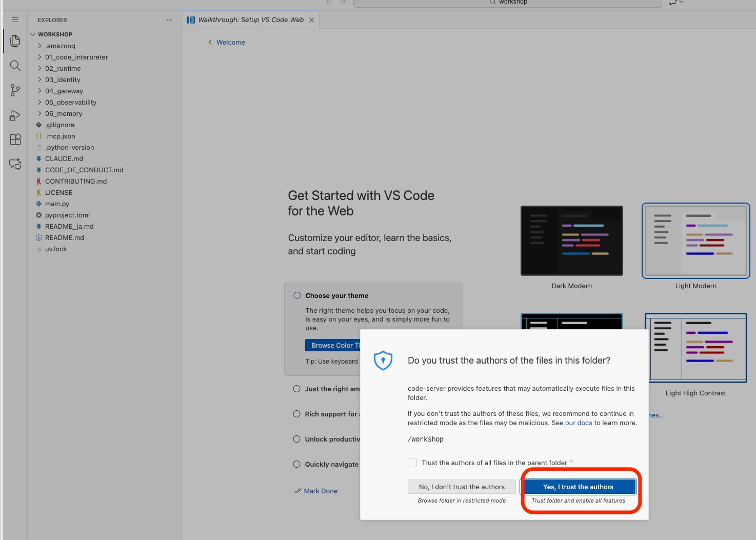756x540 pixels.
Task: Open the LICENSE file
Action: tap(104, 192)
